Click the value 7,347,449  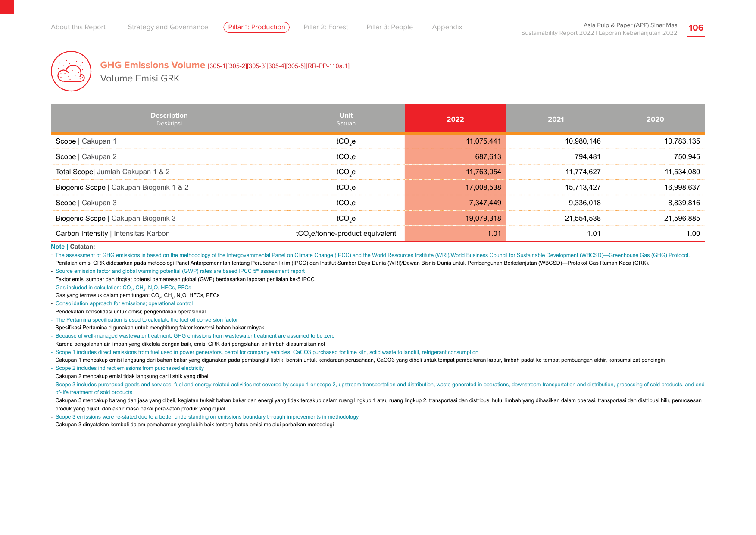(485, 203)
